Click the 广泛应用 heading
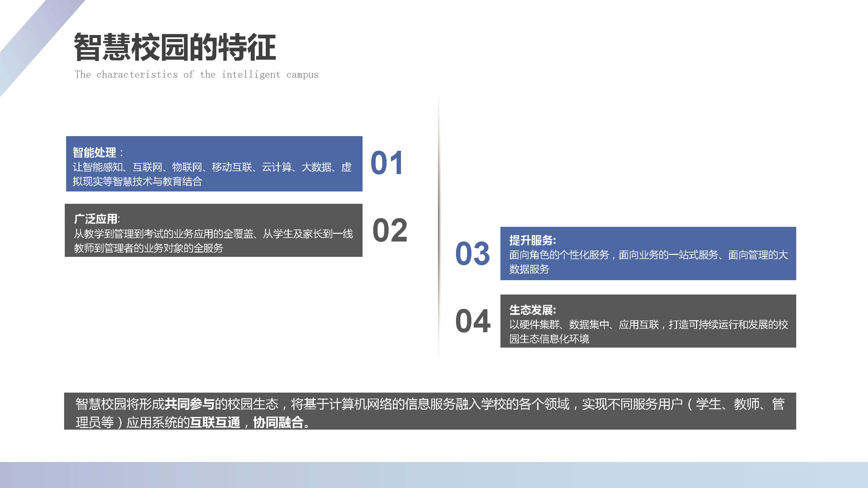Image resolution: width=868 pixels, height=488 pixels. (x=96, y=219)
